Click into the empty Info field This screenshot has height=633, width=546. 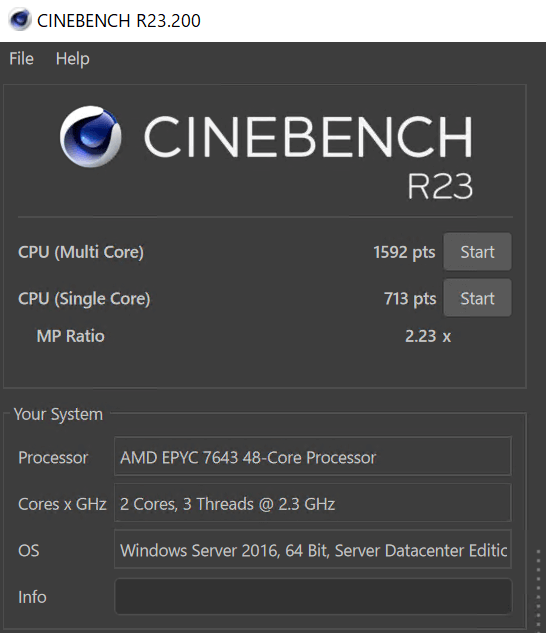313,596
